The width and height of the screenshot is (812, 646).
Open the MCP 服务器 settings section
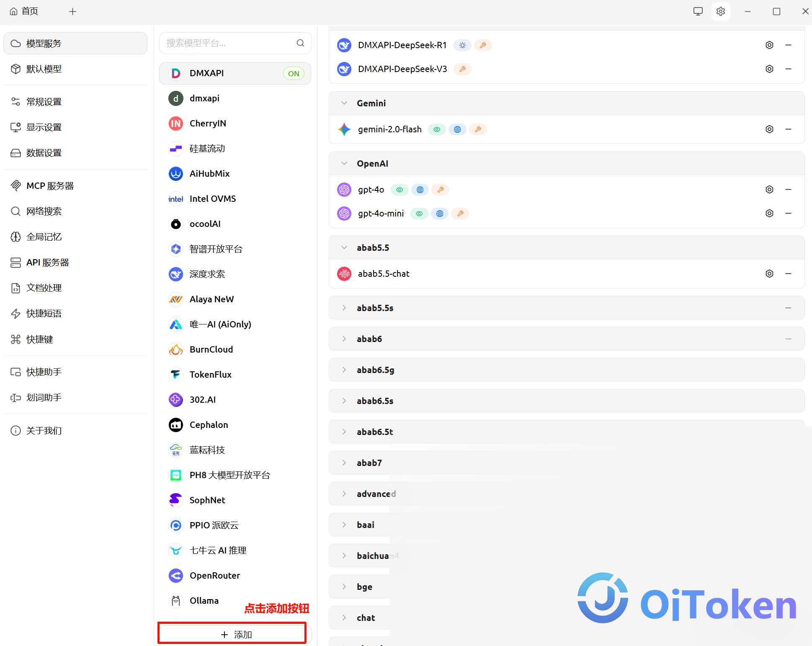75,186
